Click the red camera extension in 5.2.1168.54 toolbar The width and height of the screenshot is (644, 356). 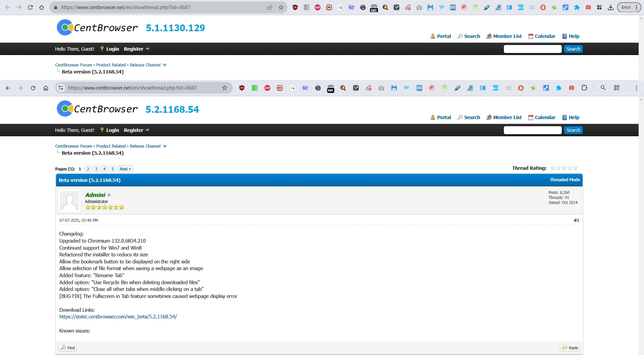point(572,88)
